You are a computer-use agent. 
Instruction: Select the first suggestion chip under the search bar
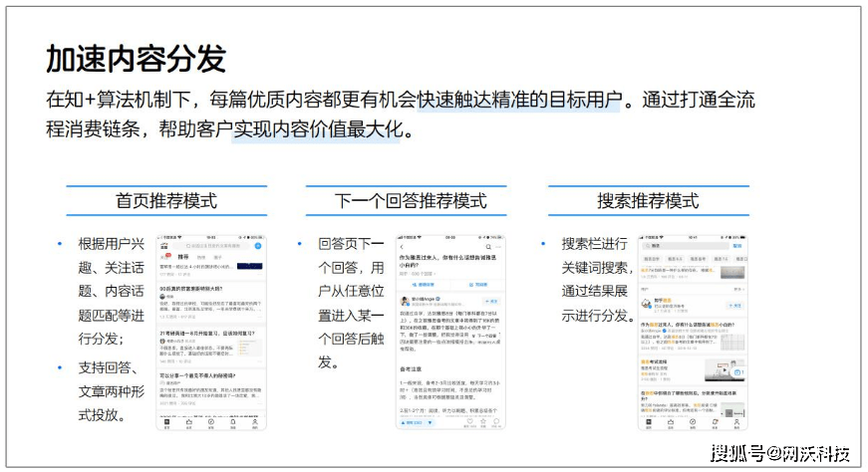tap(652, 259)
